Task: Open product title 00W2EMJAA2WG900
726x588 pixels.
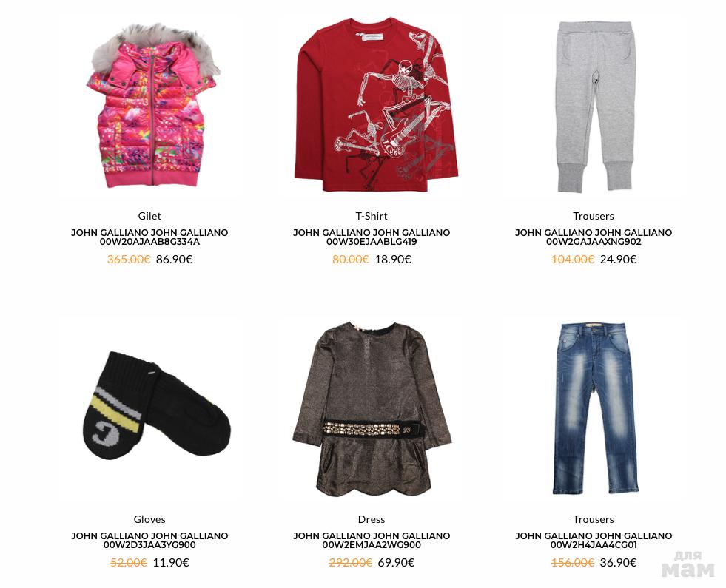Action: pyautogui.click(x=372, y=541)
